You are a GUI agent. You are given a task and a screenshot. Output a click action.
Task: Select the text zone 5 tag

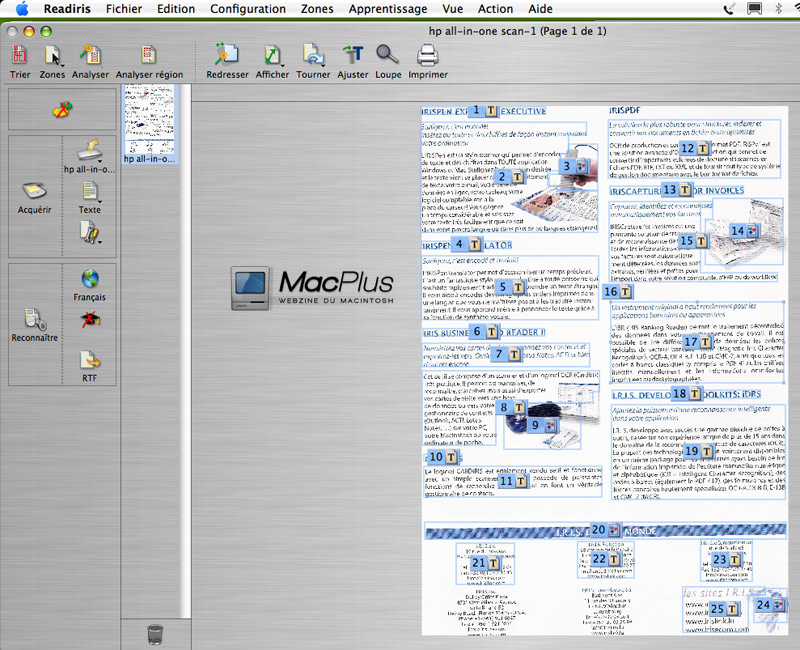510,287
